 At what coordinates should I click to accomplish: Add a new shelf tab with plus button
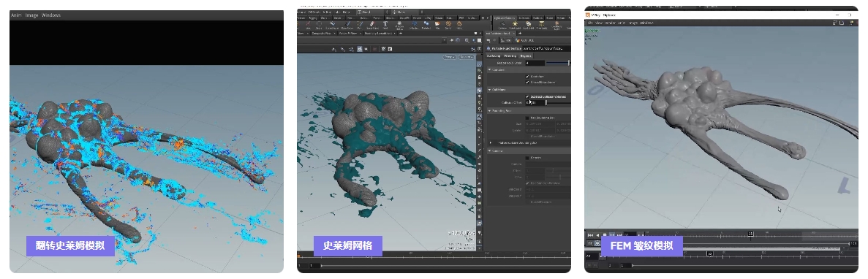[483, 18]
